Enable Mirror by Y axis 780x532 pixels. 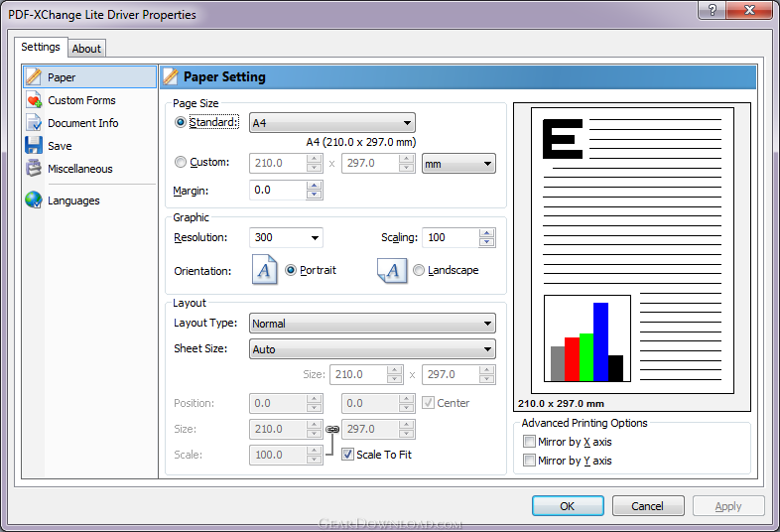pos(529,461)
